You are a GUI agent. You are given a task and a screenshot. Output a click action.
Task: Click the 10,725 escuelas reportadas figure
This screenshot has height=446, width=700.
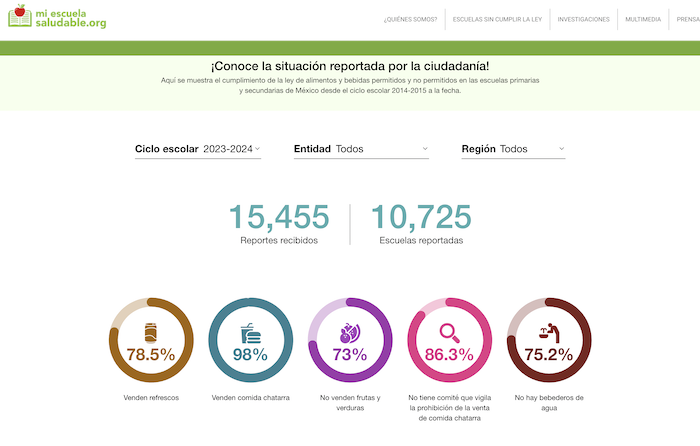[x=421, y=216]
